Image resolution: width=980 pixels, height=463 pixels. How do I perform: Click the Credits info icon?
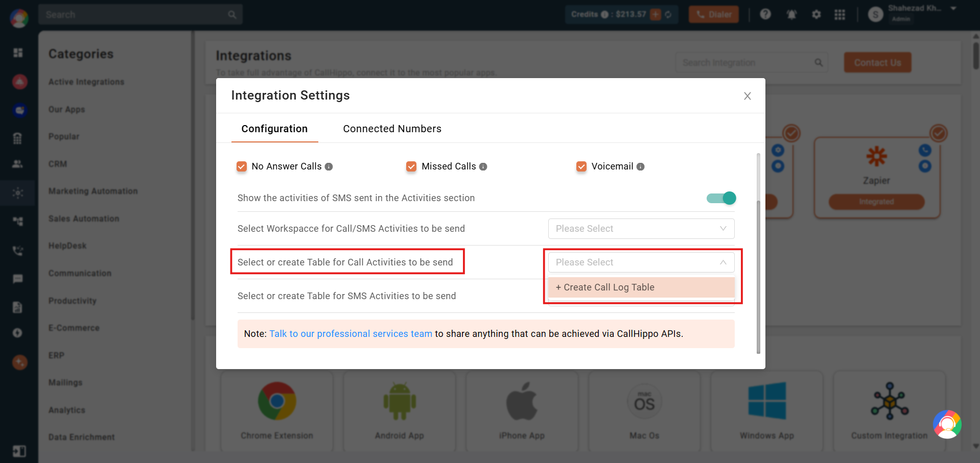coord(604,14)
